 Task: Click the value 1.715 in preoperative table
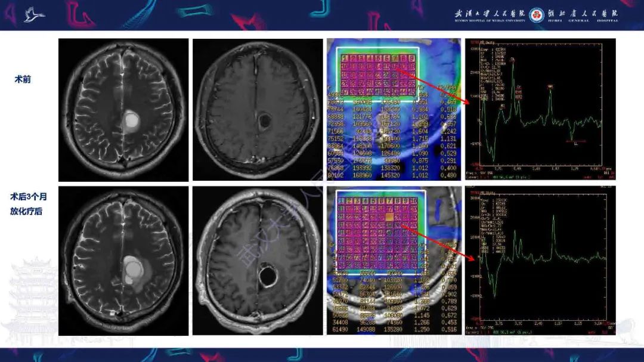pos(420,139)
